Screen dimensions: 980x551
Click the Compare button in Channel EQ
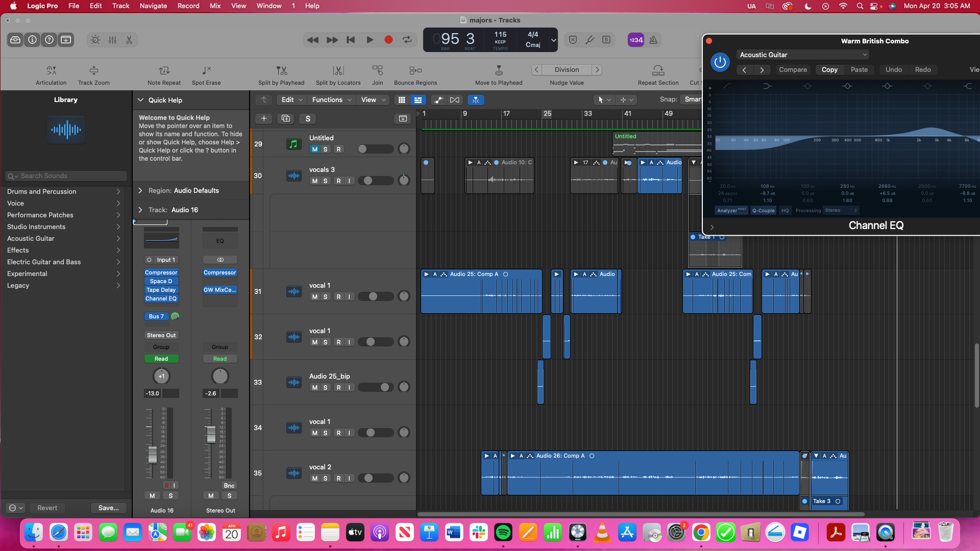pos(793,70)
